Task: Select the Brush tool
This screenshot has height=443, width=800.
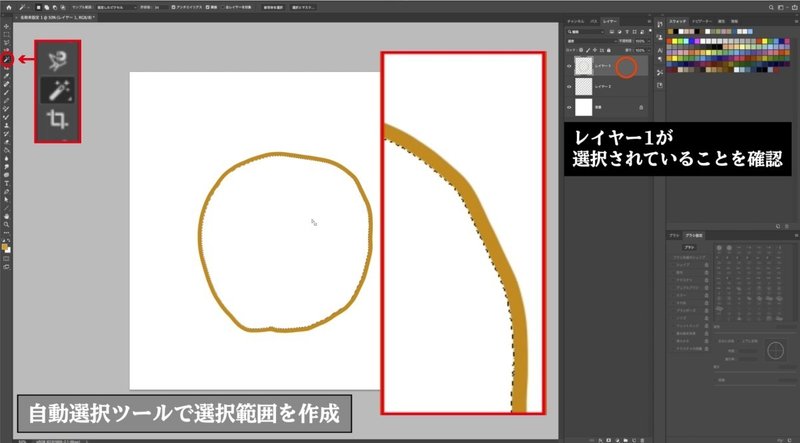Action: (x=7, y=92)
